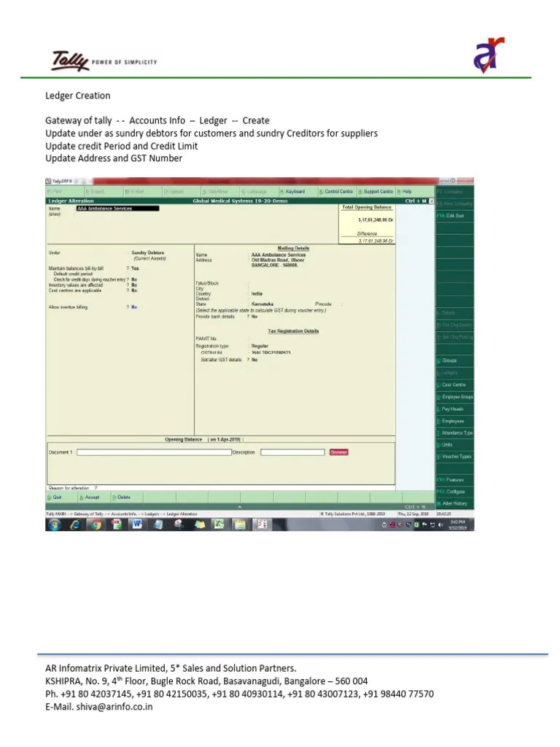Open Attendance Type from right panel
Viewport: 560px width, 747px height.
[455, 433]
